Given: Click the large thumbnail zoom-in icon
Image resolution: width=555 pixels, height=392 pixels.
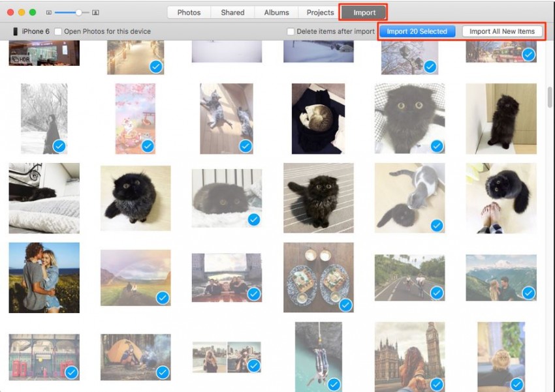Looking at the screenshot, I should click(x=95, y=12).
